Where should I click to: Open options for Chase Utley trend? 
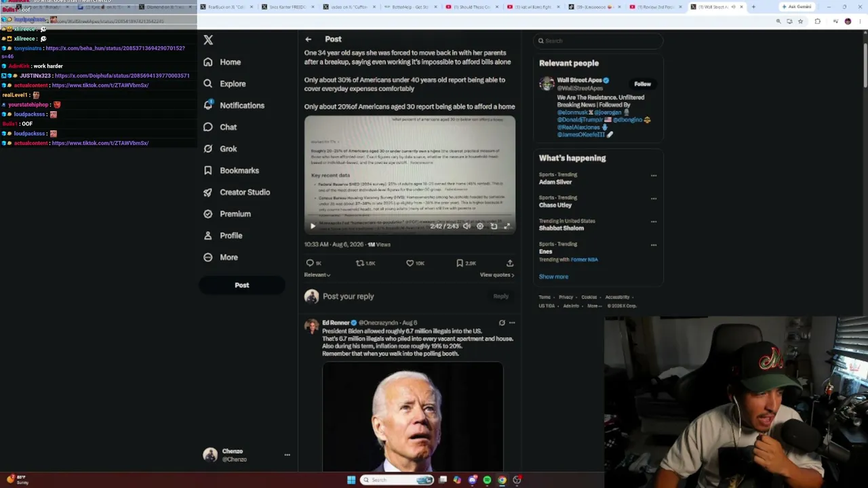[654, 199]
